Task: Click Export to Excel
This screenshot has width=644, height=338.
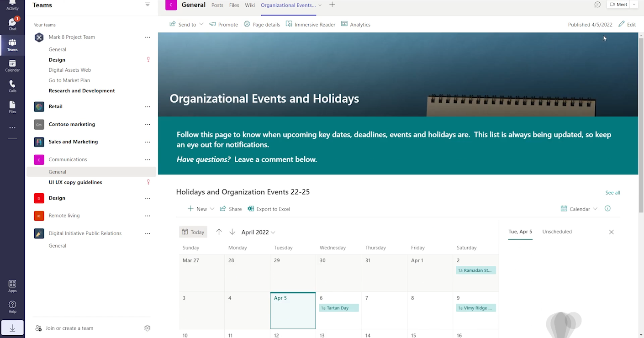Action: click(x=269, y=209)
